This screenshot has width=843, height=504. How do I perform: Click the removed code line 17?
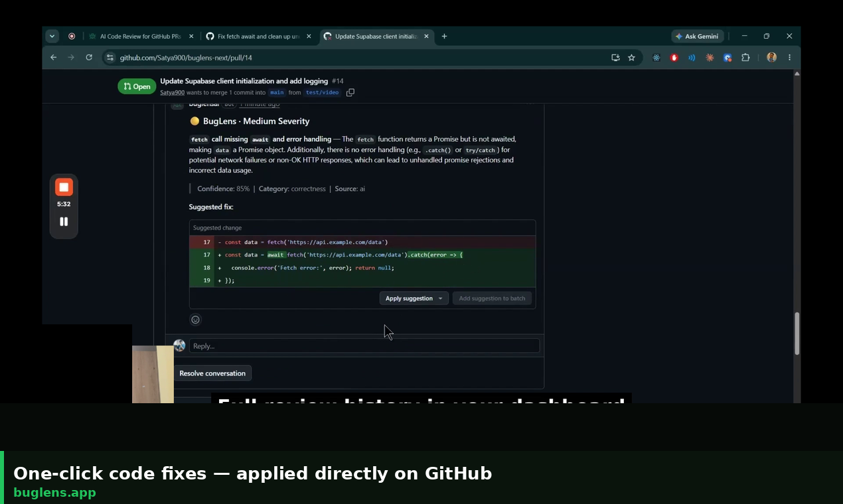362,242
